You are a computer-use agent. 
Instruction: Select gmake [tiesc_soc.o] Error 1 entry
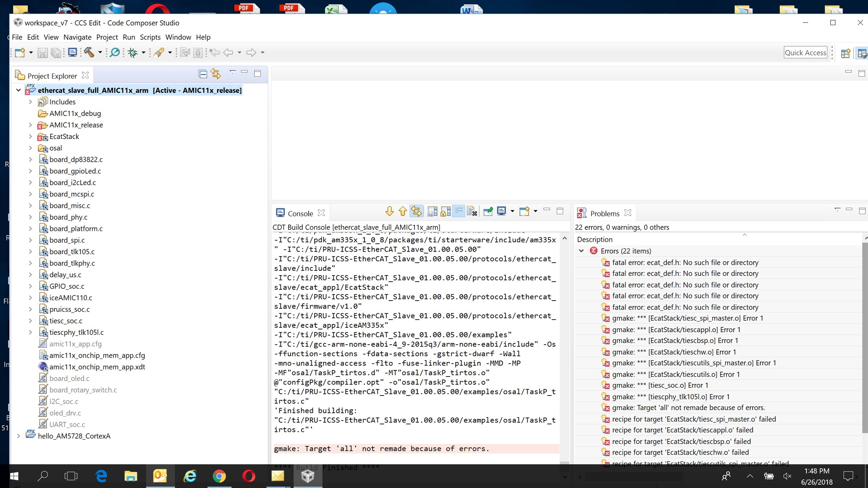pos(660,385)
